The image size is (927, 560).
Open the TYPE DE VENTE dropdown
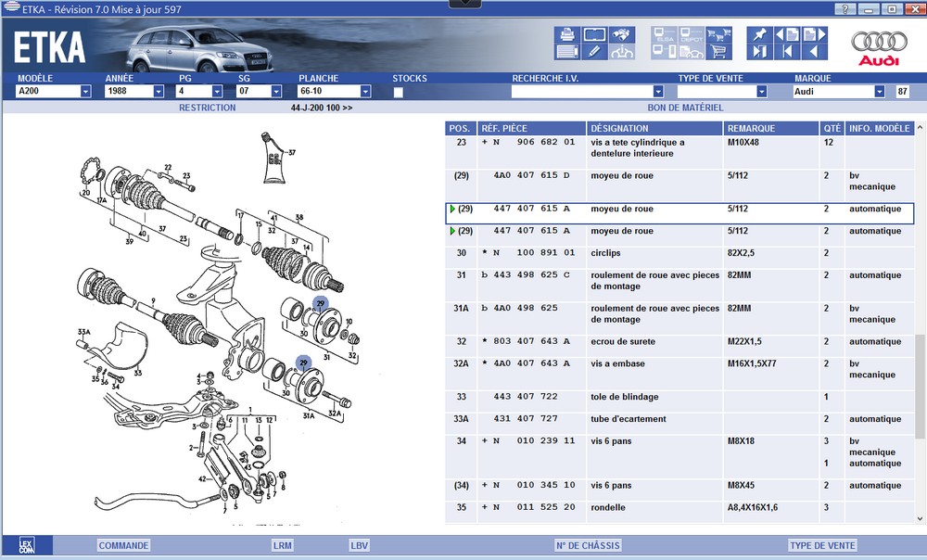point(761,91)
